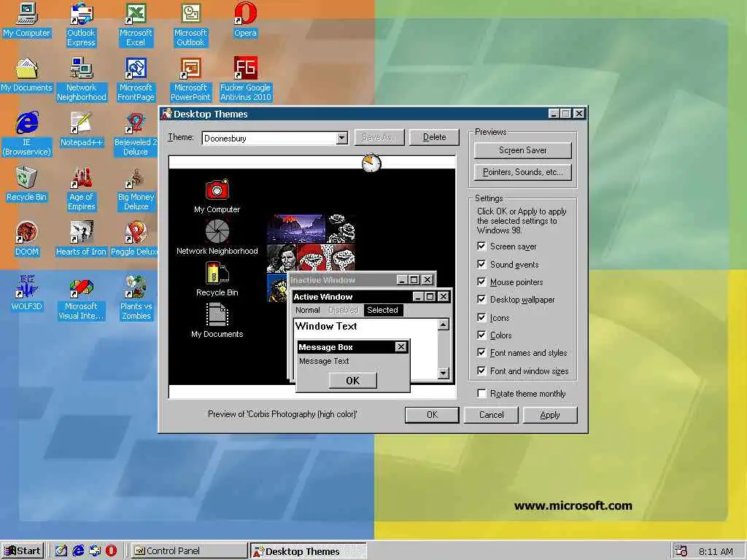The image size is (747, 560).
Task: Click the Selected item in preview window
Action: pos(382,310)
